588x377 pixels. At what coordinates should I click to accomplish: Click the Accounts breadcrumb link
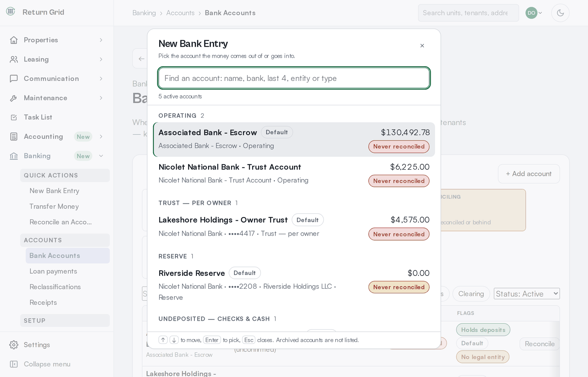point(180,13)
